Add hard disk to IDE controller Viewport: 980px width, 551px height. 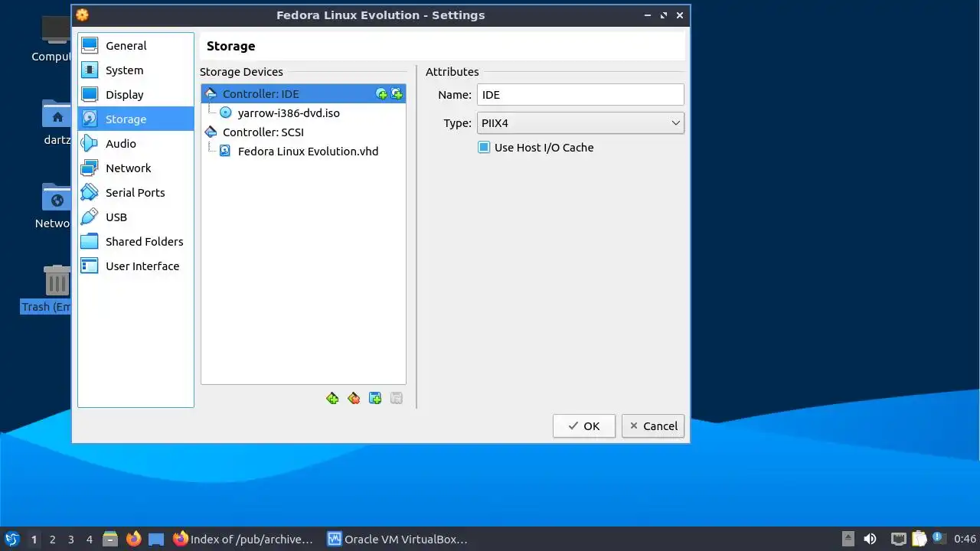pos(397,94)
